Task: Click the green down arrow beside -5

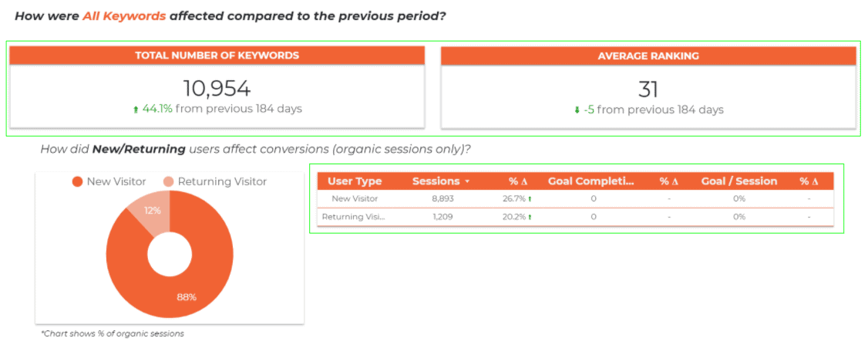Action: [577, 110]
